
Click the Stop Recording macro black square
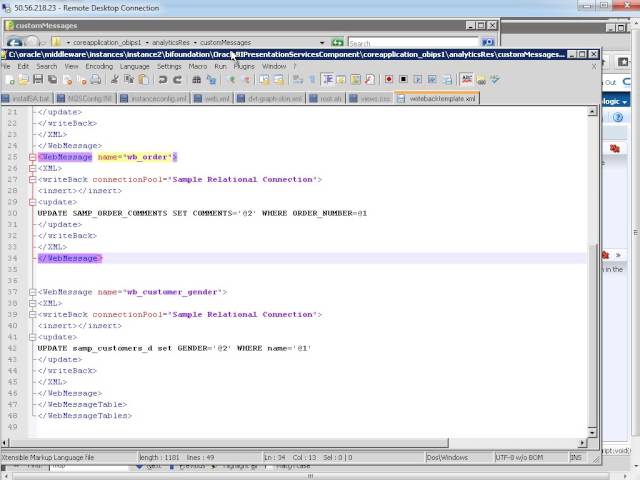point(403,80)
